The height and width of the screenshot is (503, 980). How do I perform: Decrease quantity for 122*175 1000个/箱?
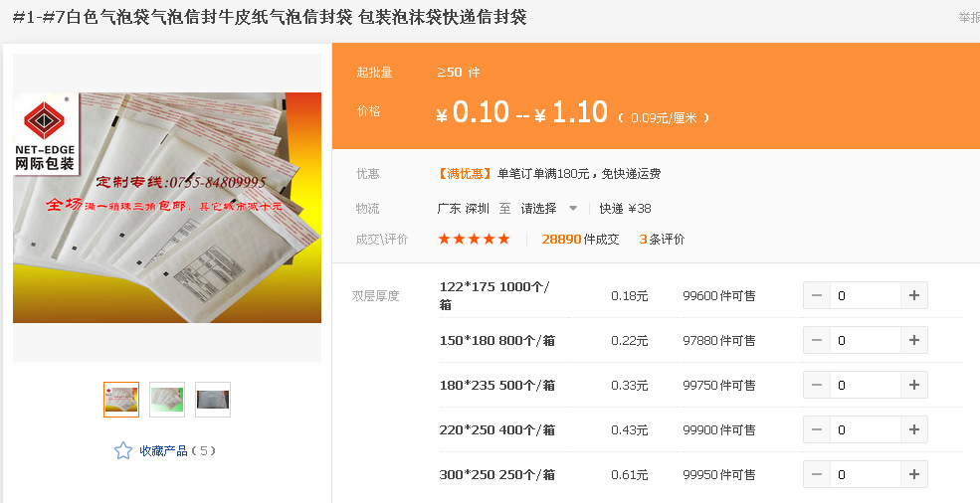(817, 295)
